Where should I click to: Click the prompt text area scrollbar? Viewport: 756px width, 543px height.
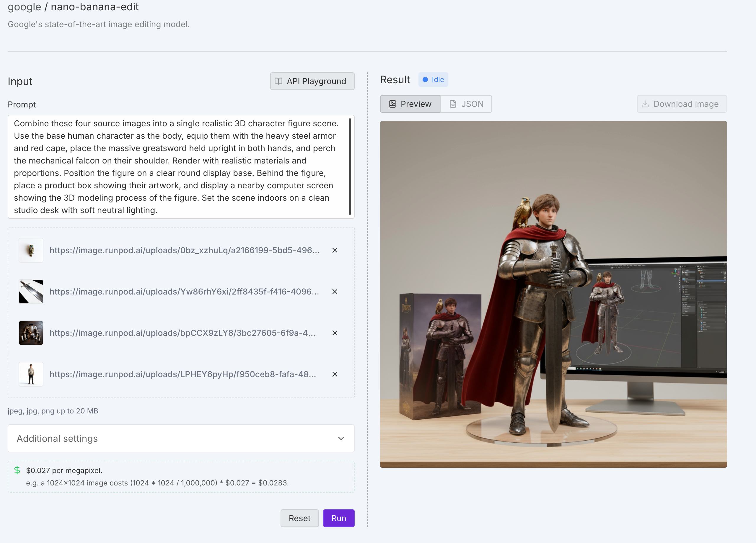350,166
